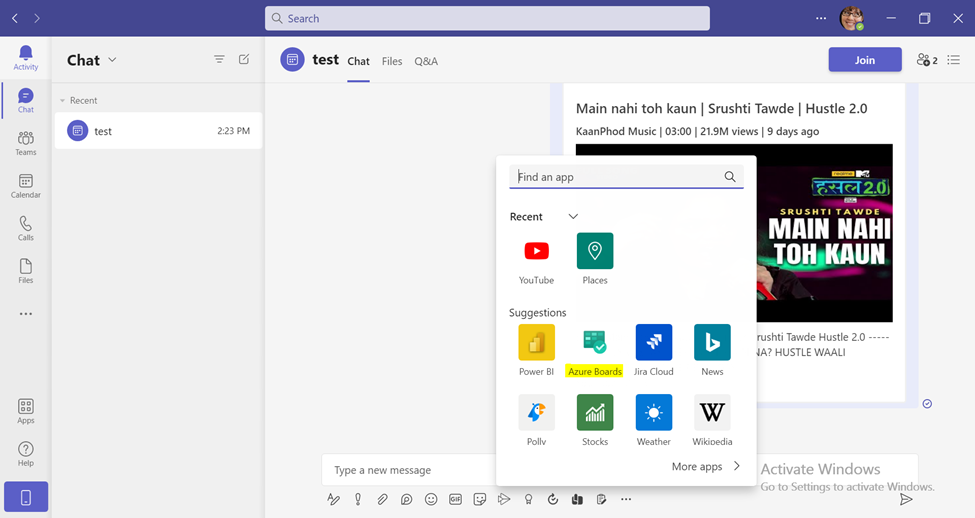
Task: Expand the Recent apps dropdown chevron
Action: coord(573,216)
